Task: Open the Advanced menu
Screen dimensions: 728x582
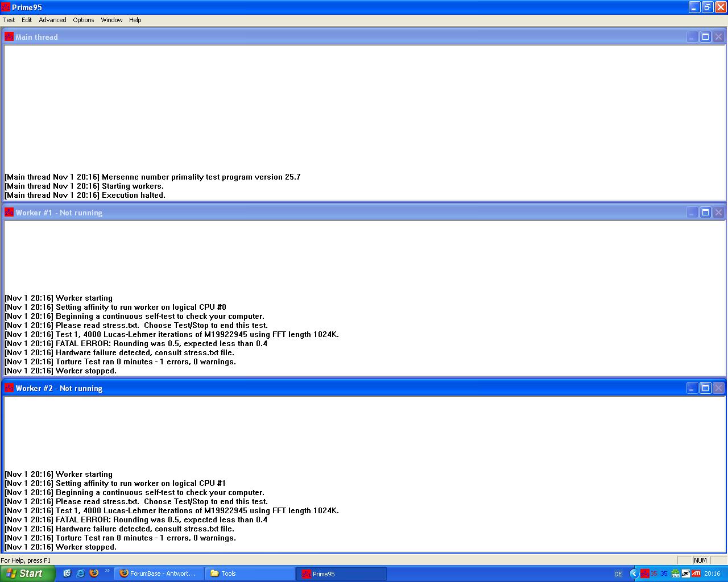Action: [x=52, y=20]
